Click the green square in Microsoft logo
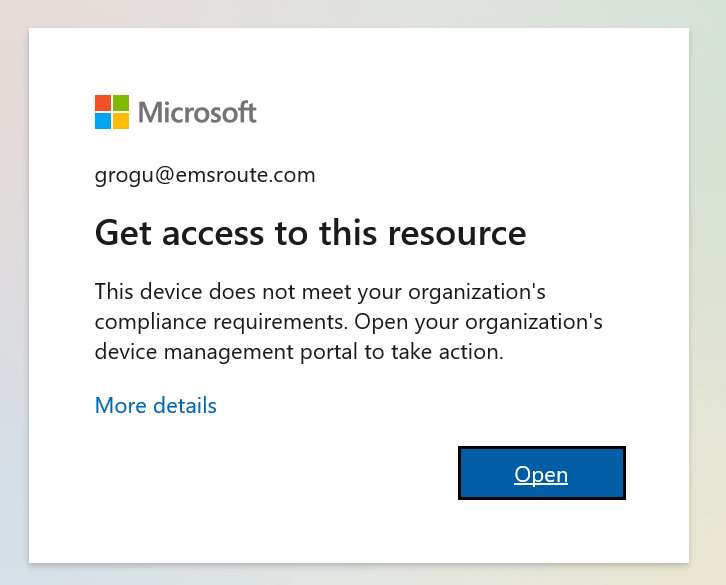This screenshot has width=726, height=585. tap(121, 103)
